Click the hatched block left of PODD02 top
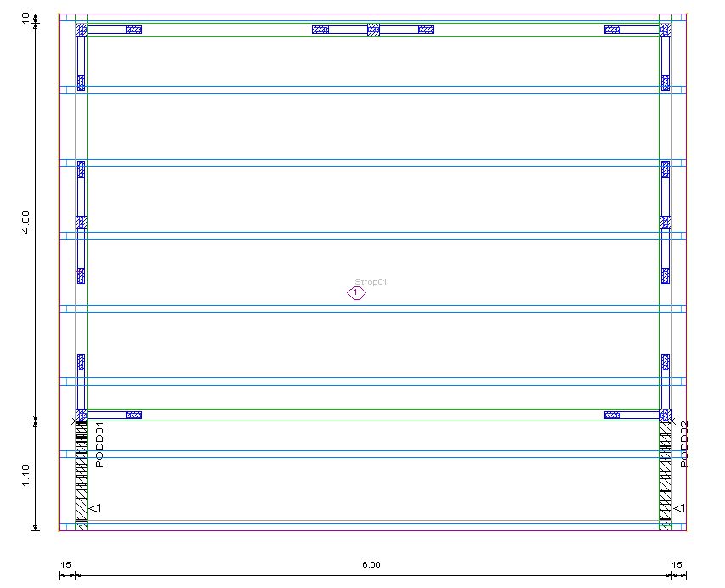The width and height of the screenshot is (725, 588). 612,416
